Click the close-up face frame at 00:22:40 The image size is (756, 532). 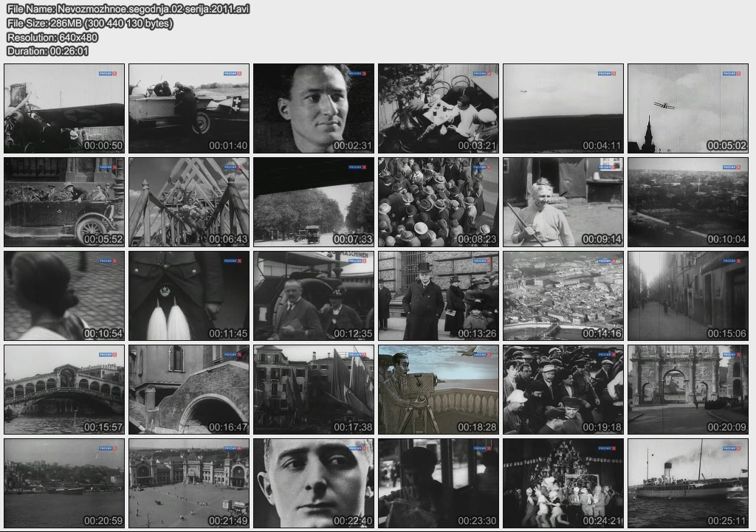[x=314, y=483]
